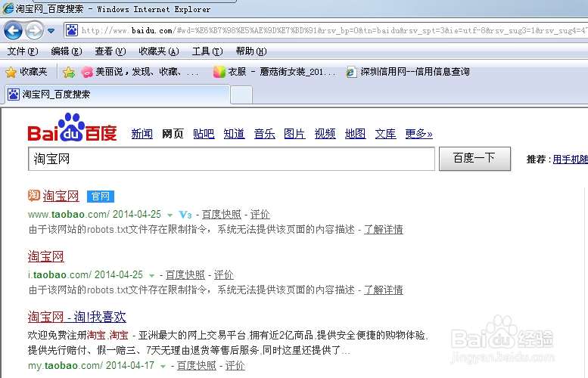Click 评价 for www.taobao.com result

pyautogui.click(x=260, y=214)
